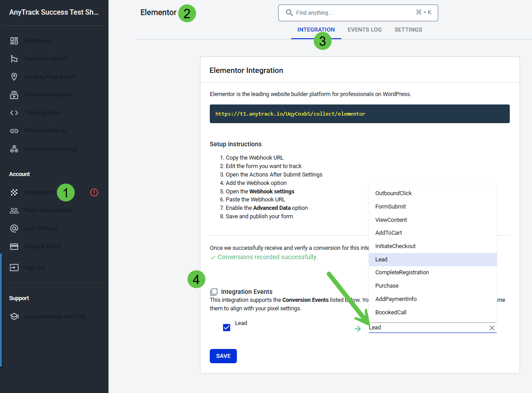The height and width of the screenshot is (393, 532).
Task: Click the Landing Page Report pin icon
Action: (x=14, y=77)
